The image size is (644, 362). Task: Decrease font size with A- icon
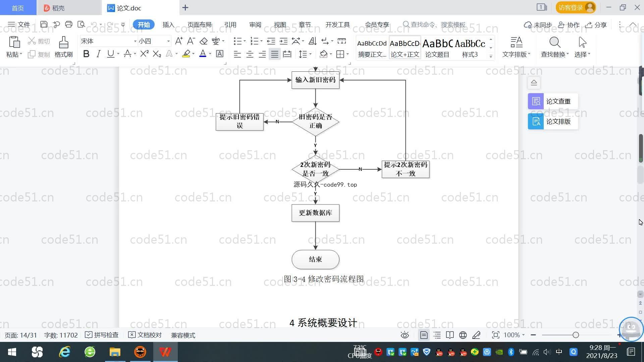point(191,41)
